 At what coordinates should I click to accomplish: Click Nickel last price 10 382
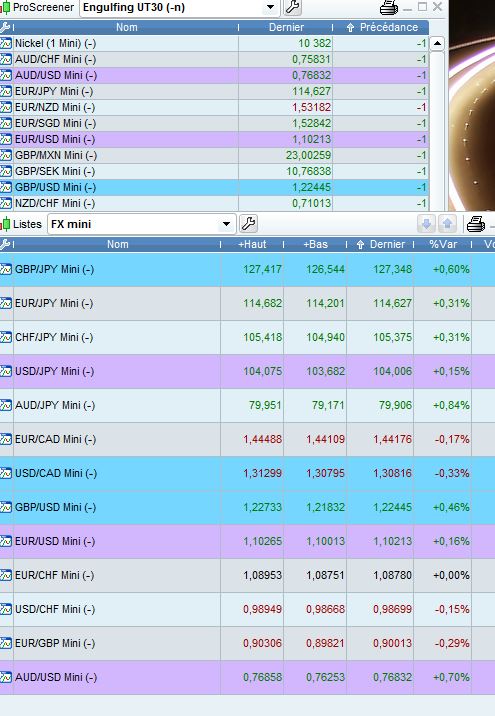pyautogui.click(x=314, y=43)
